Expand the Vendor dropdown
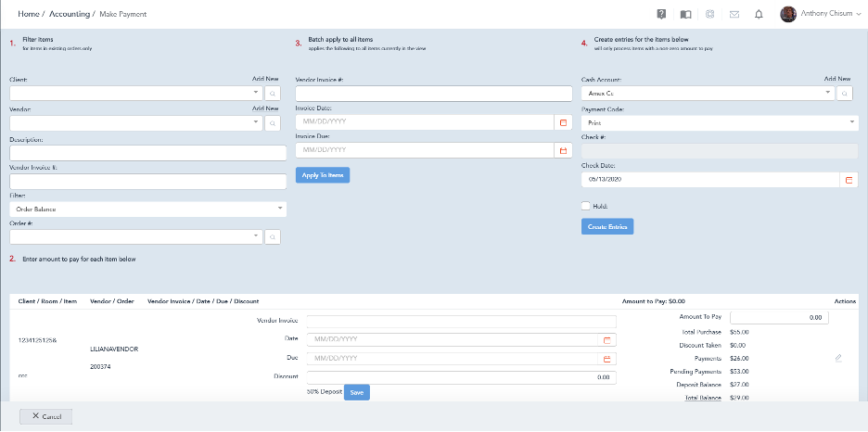Viewport: 868px width, 432px height. (256, 122)
